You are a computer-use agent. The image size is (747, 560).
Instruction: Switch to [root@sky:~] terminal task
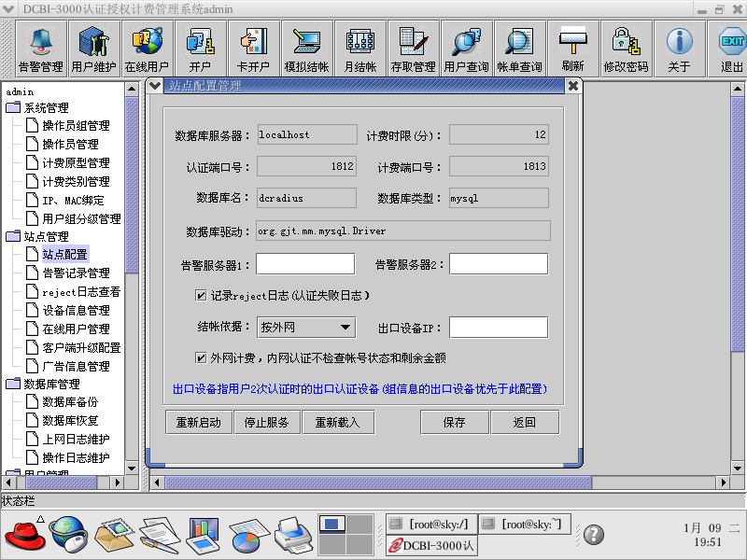[x=524, y=524]
